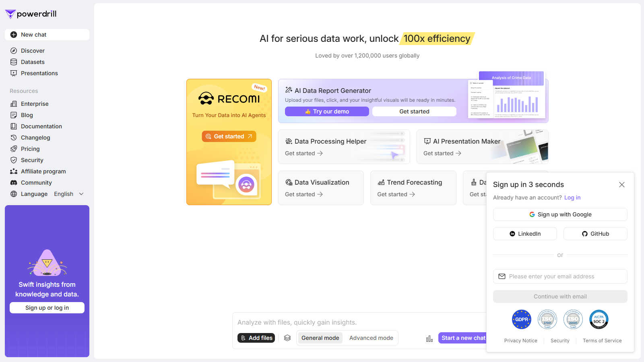
Task: Click Get started under Trend Forecasting
Action: pyautogui.click(x=396, y=194)
